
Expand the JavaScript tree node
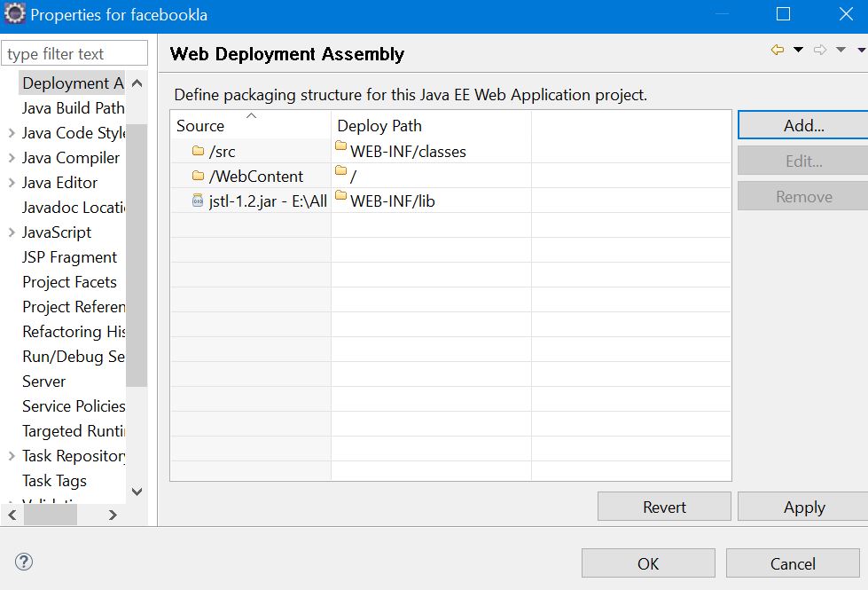point(11,232)
